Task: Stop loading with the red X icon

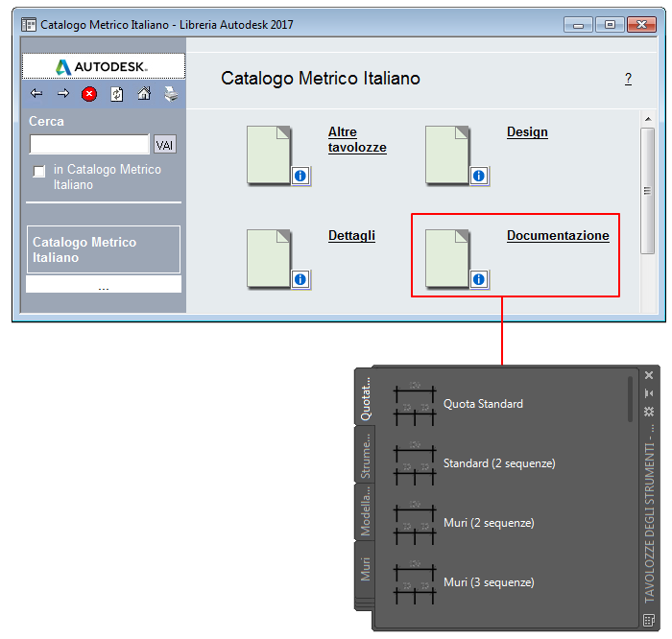Action: 89,94
